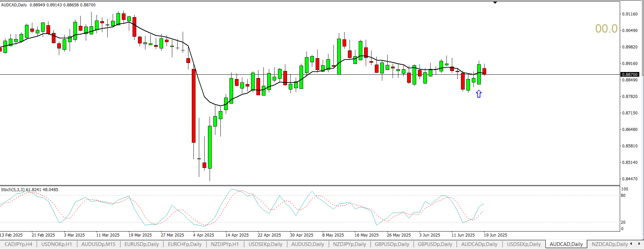This screenshot has height=249, width=644.
Task: Click the 00.0 text label on chart
Action: 606,29
